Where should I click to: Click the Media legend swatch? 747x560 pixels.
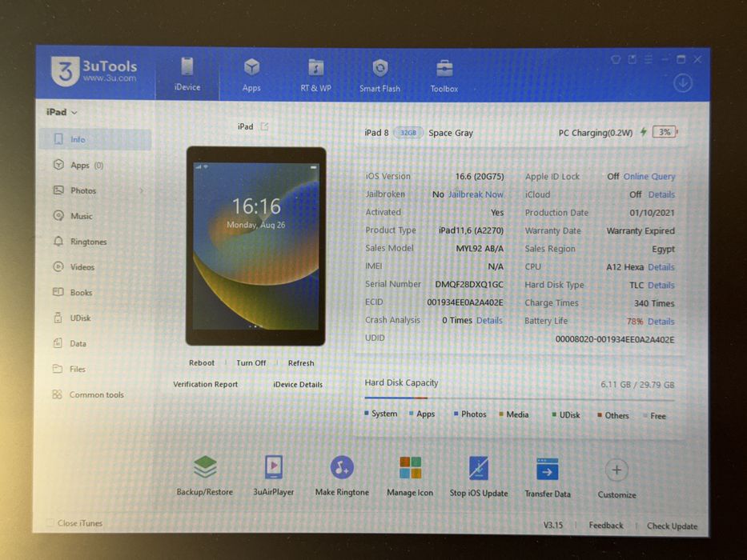coord(501,414)
